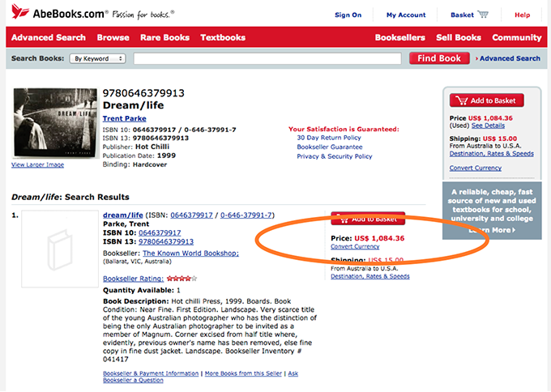Go to the Textbooks section
551x392 pixels.
(223, 37)
